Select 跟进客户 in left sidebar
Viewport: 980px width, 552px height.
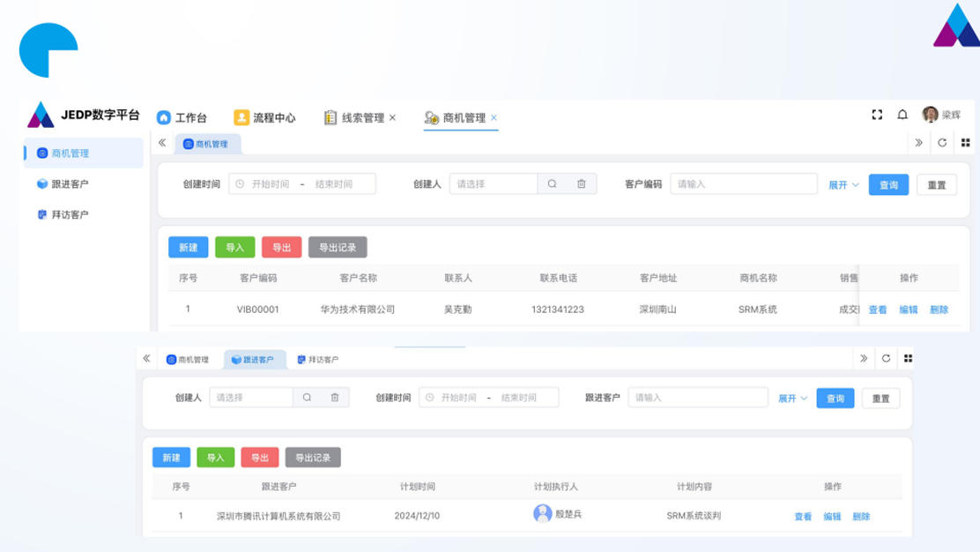coord(70,184)
